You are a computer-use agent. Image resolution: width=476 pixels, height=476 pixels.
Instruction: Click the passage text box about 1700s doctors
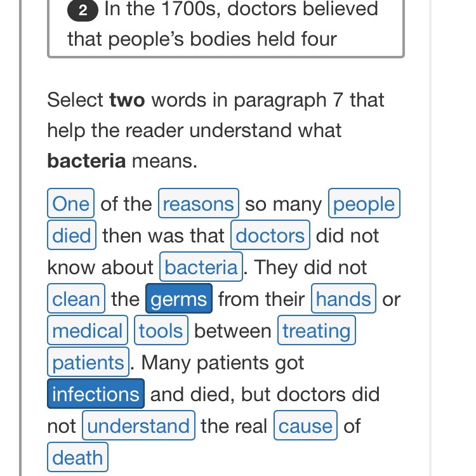pyautogui.click(x=226, y=27)
